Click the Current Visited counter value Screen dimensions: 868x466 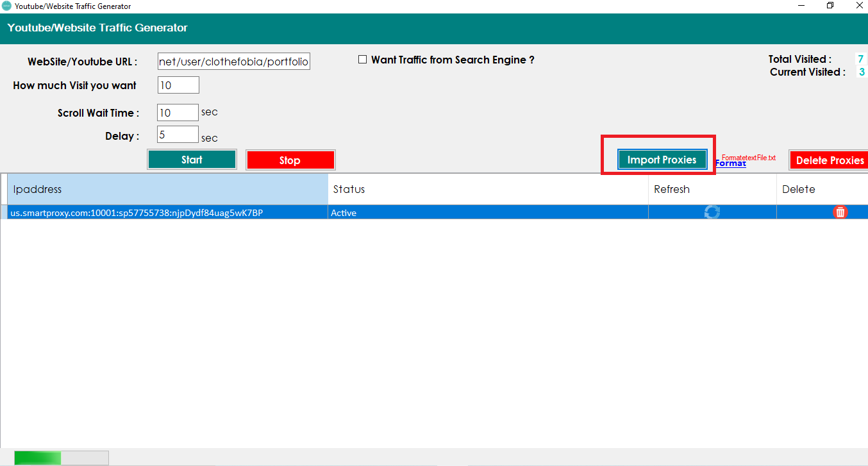861,72
